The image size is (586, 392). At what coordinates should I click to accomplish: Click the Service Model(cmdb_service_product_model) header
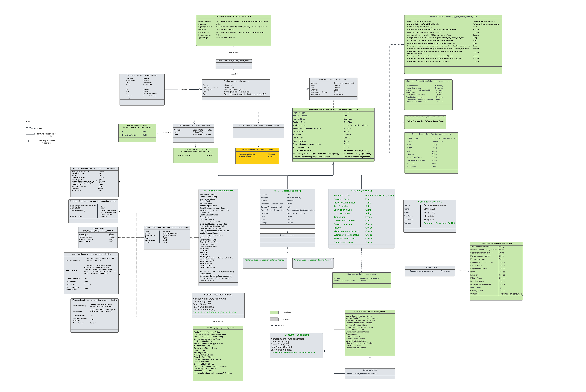point(233,61)
